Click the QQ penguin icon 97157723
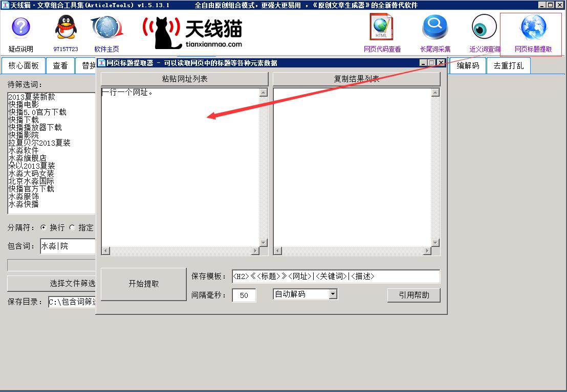The image size is (567, 392). (66, 27)
